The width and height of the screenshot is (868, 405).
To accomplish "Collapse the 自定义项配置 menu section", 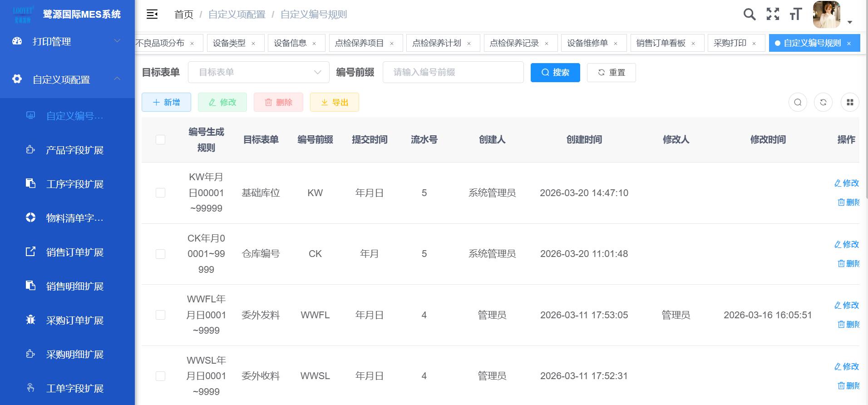I will (67, 79).
